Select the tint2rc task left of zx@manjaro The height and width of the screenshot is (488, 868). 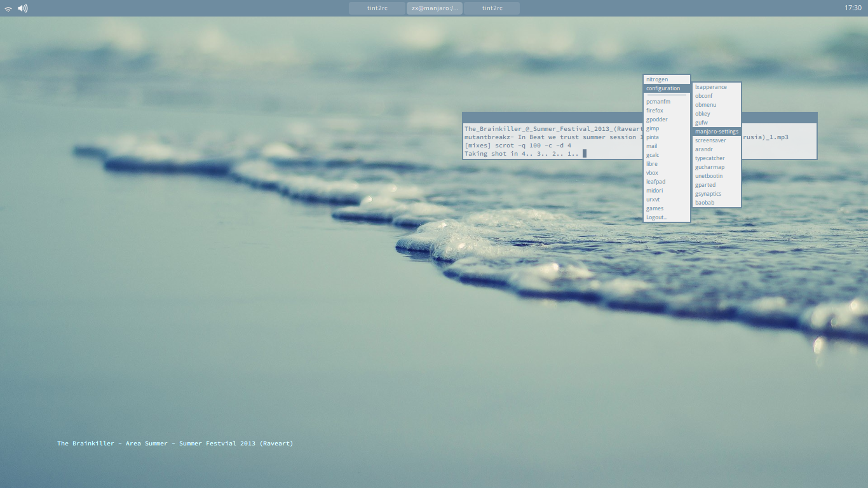point(377,8)
